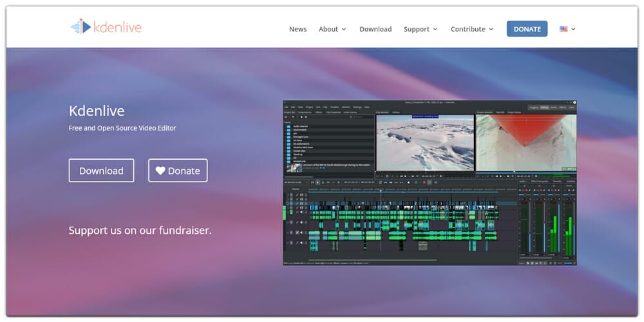Select the 'Audio cleaned' folder icon in Project Bin
Screen dimensions: 644x322
(288, 126)
